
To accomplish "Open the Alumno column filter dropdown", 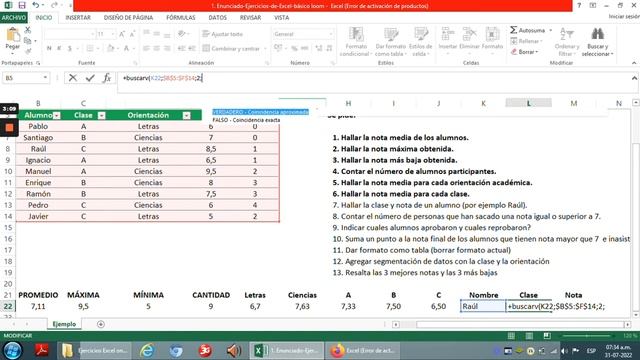I will pos(57,116).
